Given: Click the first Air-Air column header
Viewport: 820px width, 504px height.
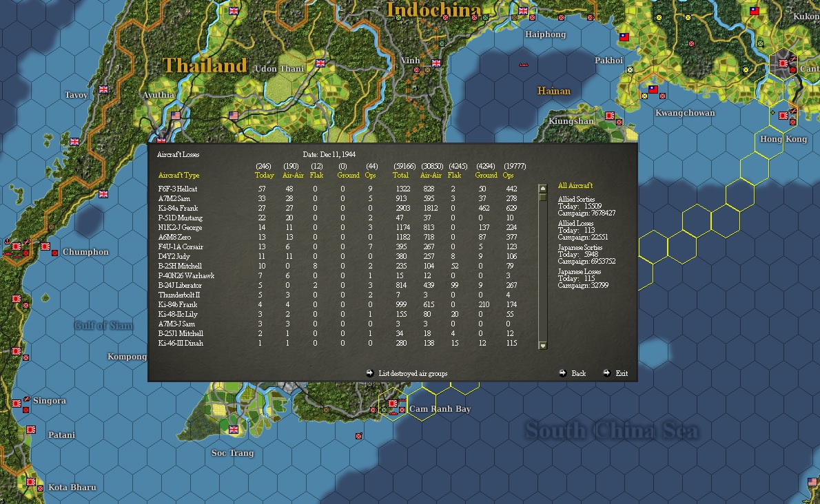Looking at the screenshot, I should coord(293,176).
